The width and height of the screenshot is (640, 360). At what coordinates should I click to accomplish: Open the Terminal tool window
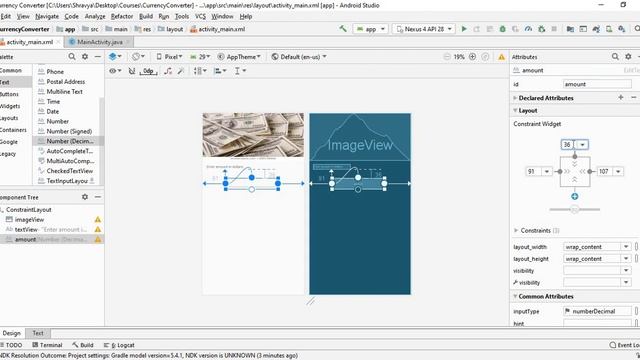(47, 345)
